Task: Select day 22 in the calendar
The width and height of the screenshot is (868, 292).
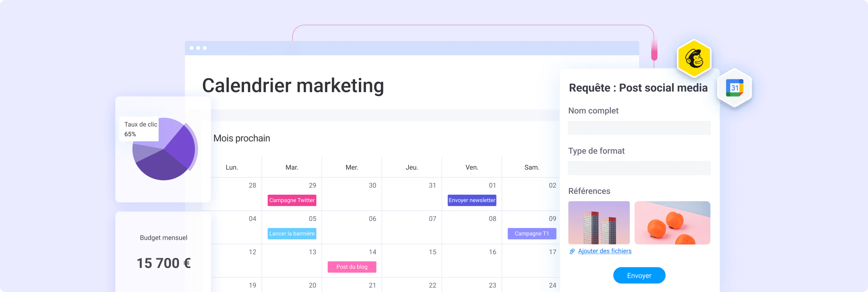Action: 432,285
